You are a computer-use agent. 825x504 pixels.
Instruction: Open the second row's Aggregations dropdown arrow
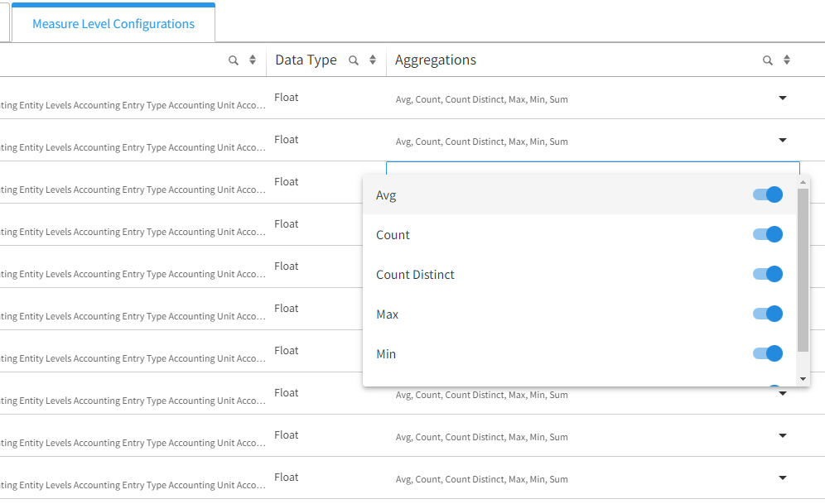pyautogui.click(x=783, y=141)
